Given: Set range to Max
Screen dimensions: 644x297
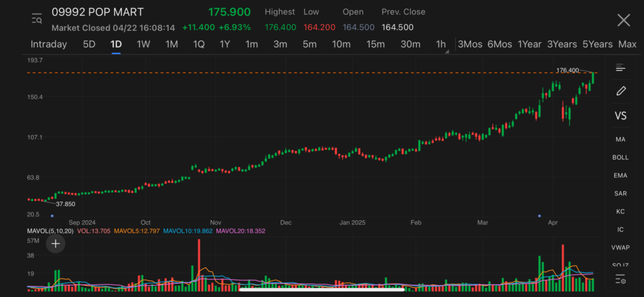Looking at the screenshot, I should [x=627, y=45].
